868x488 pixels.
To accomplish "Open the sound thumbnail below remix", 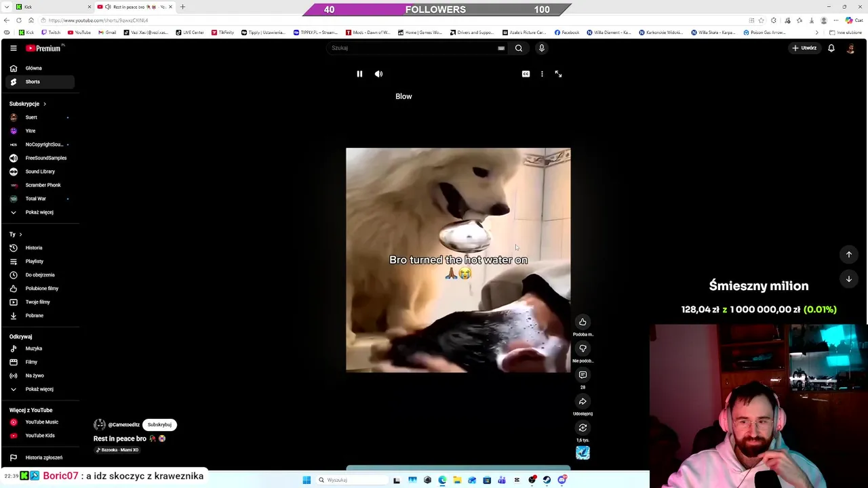I will pyautogui.click(x=583, y=453).
